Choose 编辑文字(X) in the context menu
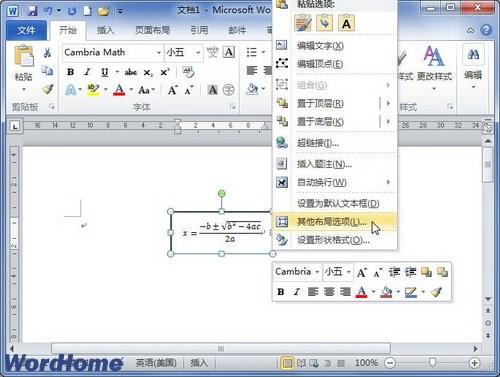500x377 pixels. pos(335,46)
